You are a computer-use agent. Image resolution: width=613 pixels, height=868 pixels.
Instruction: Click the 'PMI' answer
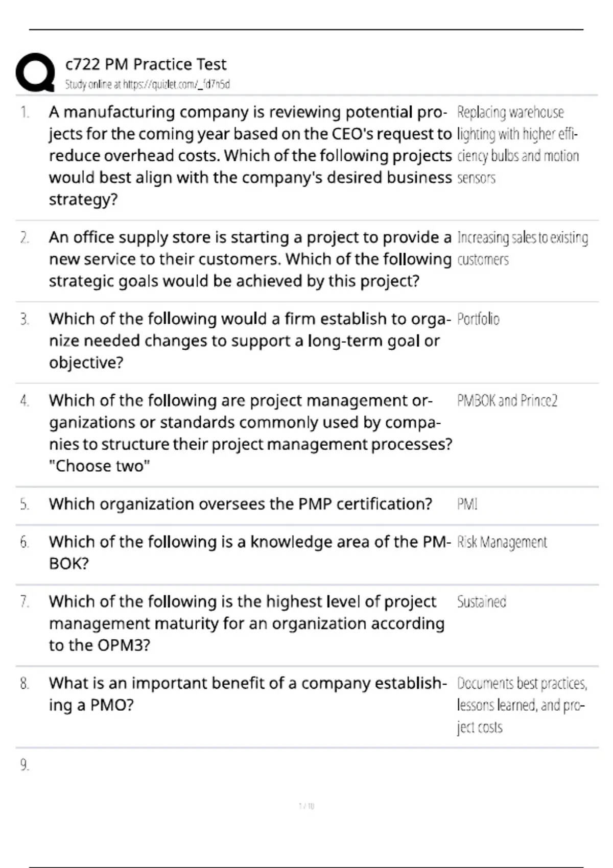[x=467, y=504]
